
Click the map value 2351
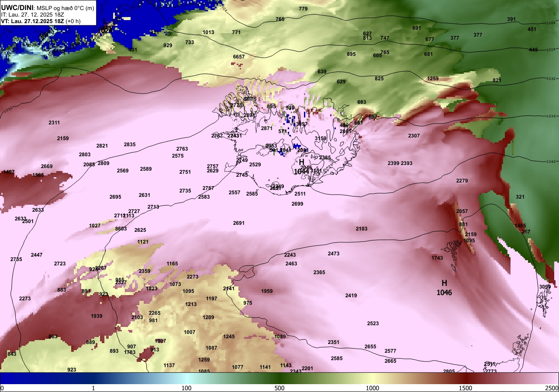[334, 342]
